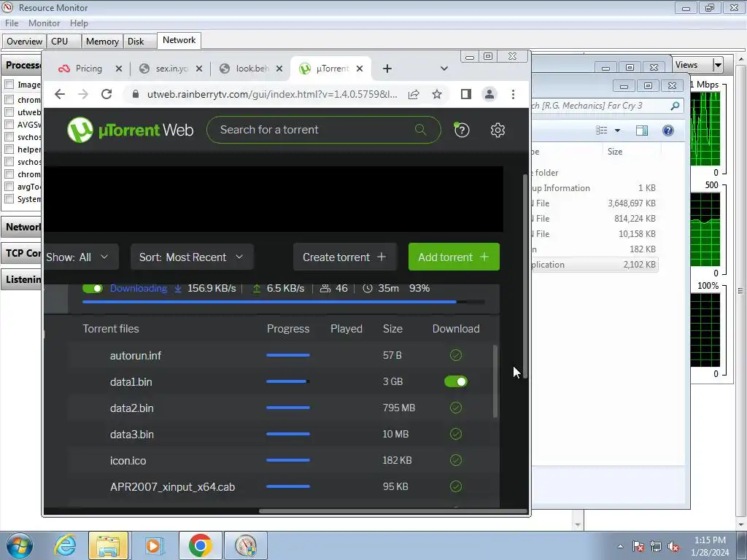Switch to the Overview tab

click(24, 42)
